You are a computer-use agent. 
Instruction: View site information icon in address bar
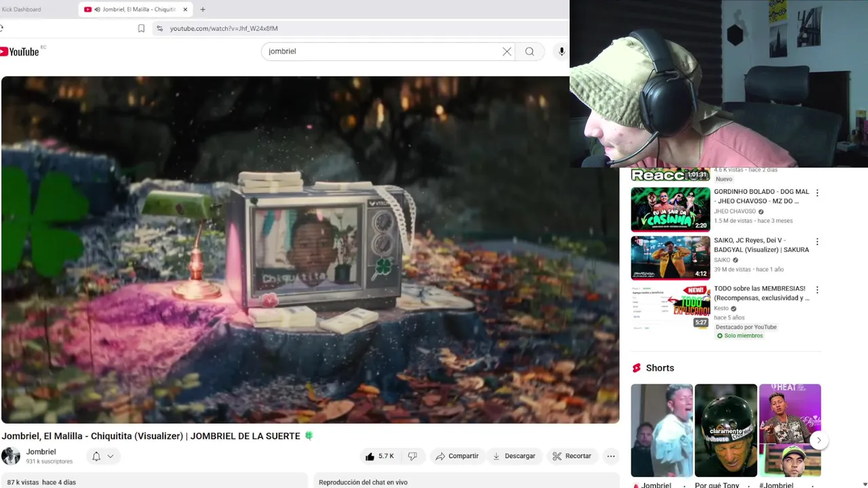click(x=159, y=28)
